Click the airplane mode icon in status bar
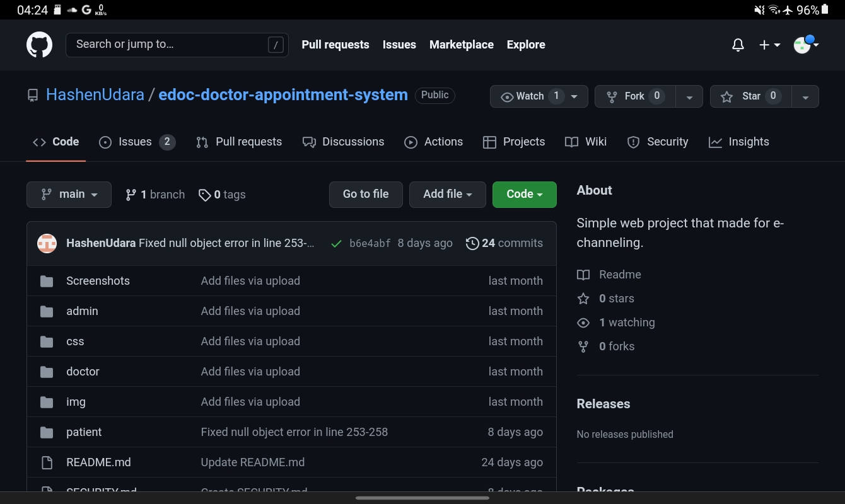Viewport: 845px width, 504px height. point(788,10)
